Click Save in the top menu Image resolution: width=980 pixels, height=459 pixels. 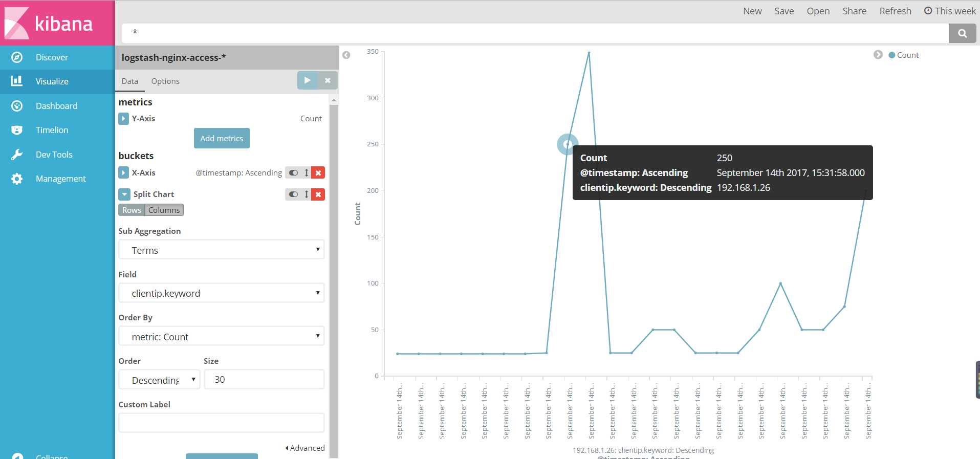[x=784, y=11]
